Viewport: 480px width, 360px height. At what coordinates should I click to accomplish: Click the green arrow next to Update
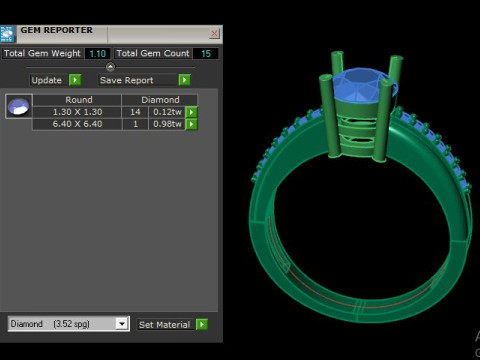(x=75, y=80)
